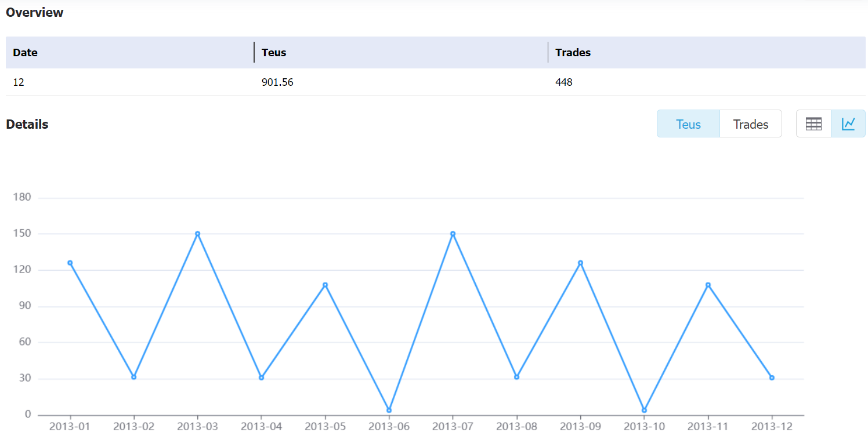The width and height of the screenshot is (868, 443).
Task: Click the 90 y-axis label
Action: pos(24,306)
